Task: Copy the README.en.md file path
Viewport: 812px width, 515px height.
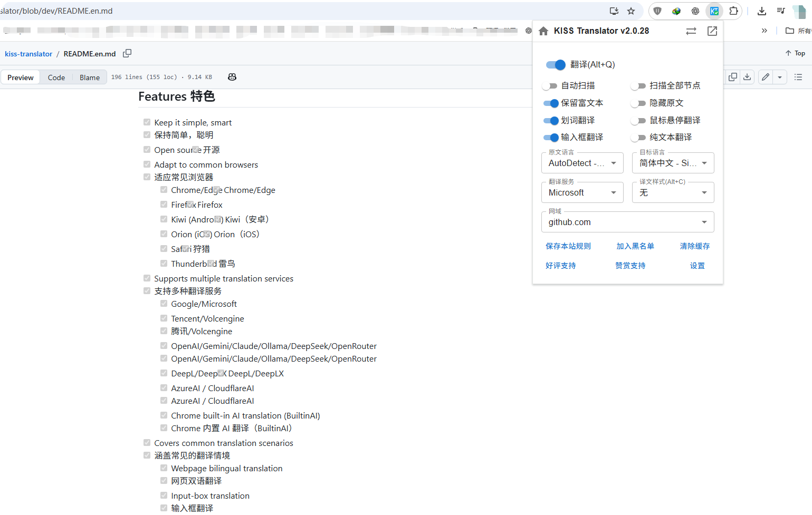Action: tap(127, 53)
